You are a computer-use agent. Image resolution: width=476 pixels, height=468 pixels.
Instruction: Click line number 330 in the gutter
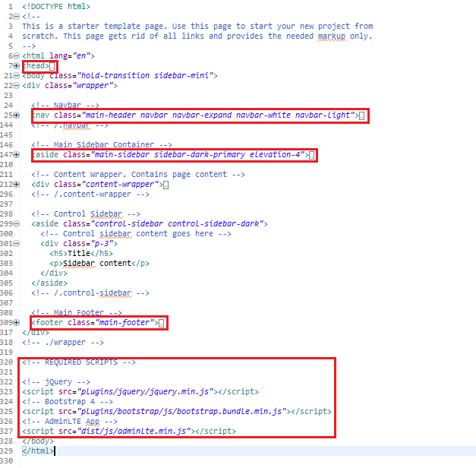6,460
